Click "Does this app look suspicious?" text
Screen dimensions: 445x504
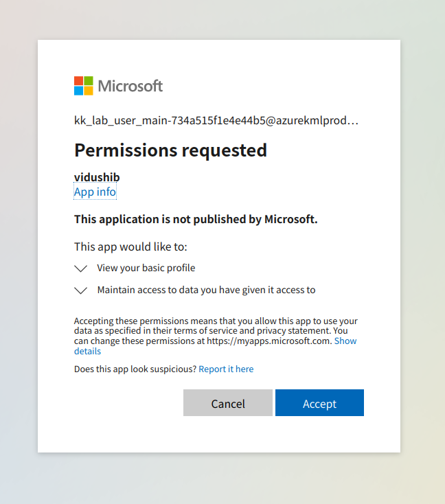(x=135, y=369)
